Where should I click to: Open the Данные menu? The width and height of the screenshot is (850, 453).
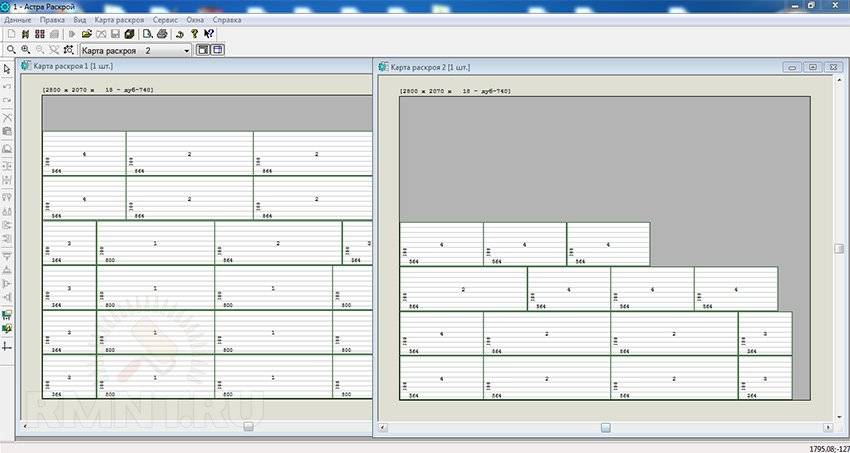[x=18, y=19]
